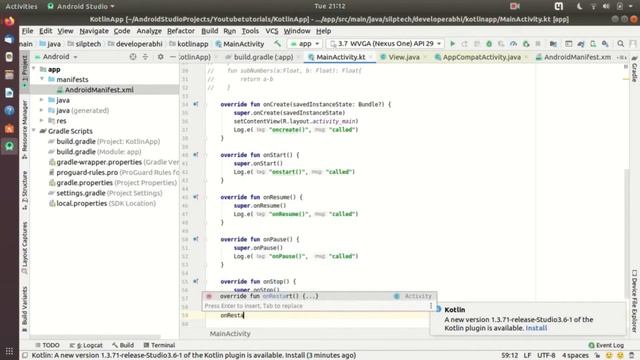Toggle the Project tool window side tab
This screenshot has height=360, width=640.
point(24,71)
